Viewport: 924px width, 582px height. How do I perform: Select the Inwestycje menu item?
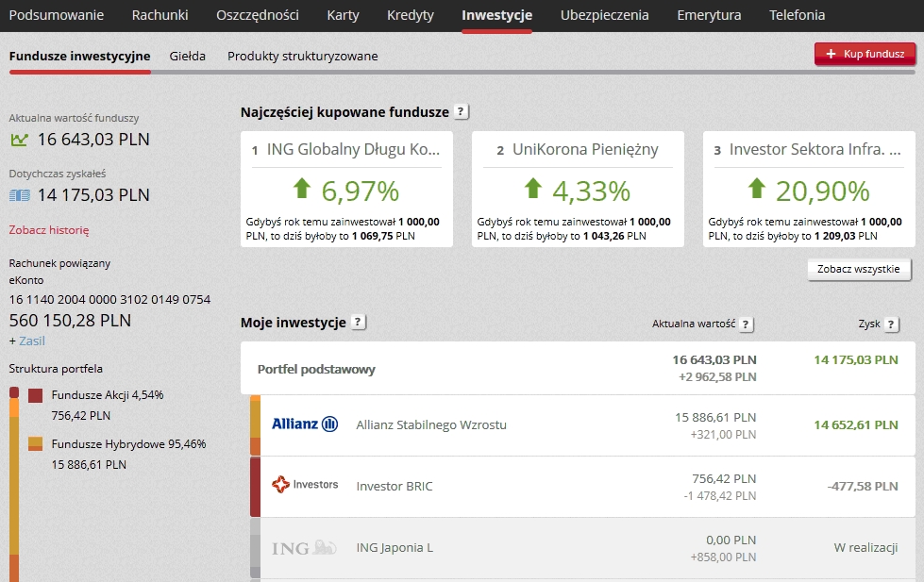coord(496,15)
